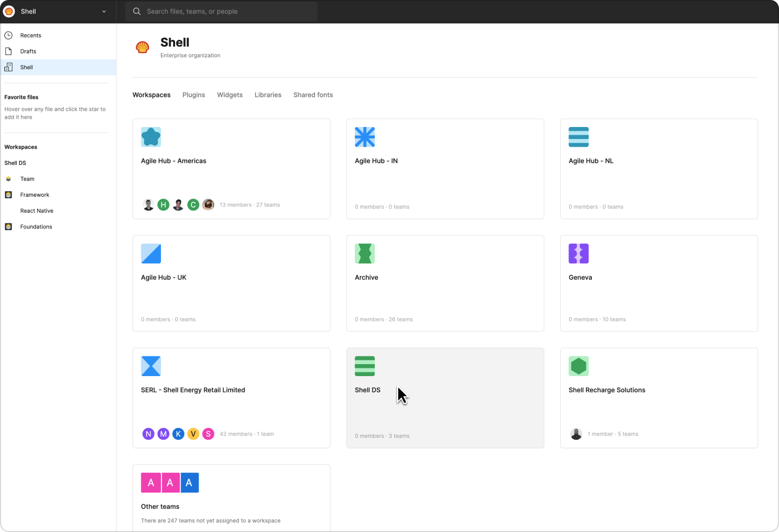Image resolution: width=779 pixels, height=532 pixels.
Task: Switch to the Widgets tab
Action: 230,95
